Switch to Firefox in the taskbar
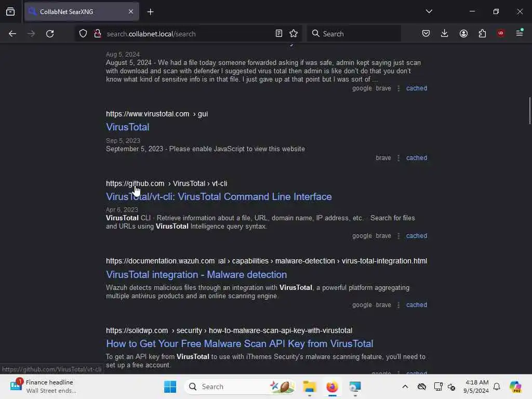This screenshot has width=532, height=399. point(332,387)
